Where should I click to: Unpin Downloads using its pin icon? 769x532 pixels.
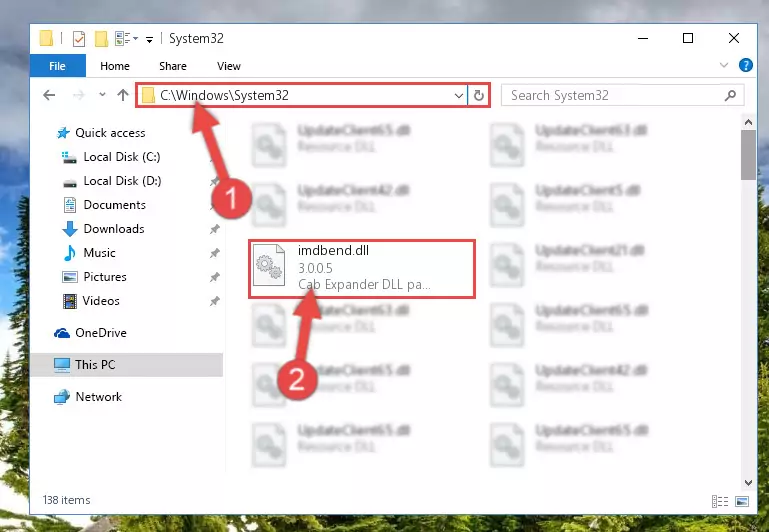point(214,229)
